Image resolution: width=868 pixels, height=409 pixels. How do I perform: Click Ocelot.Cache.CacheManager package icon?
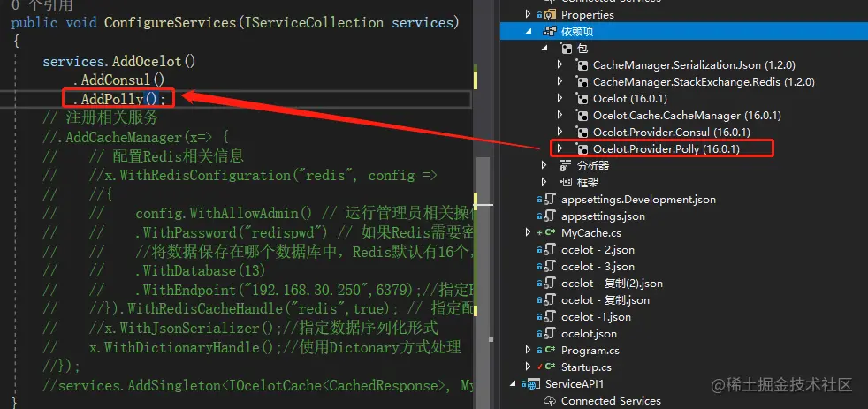point(582,116)
